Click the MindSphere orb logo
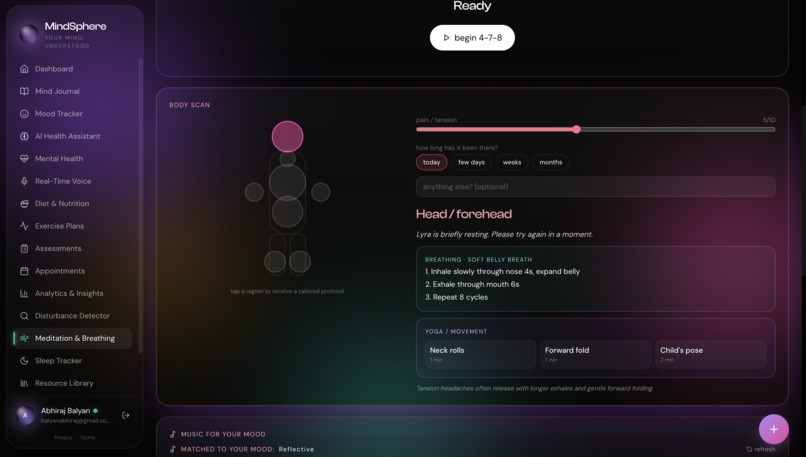The height and width of the screenshot is (457, 806). click(29, 34)
